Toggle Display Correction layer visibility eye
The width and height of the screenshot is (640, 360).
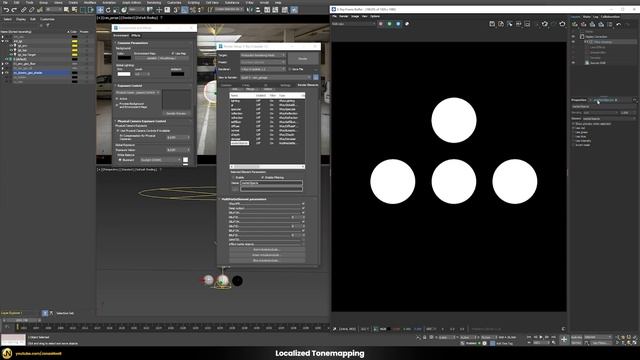573,36
